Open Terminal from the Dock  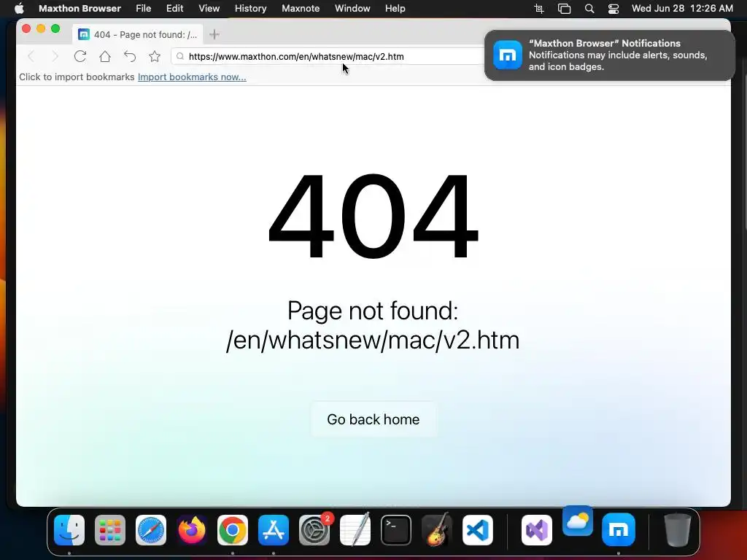pos(396,530)
